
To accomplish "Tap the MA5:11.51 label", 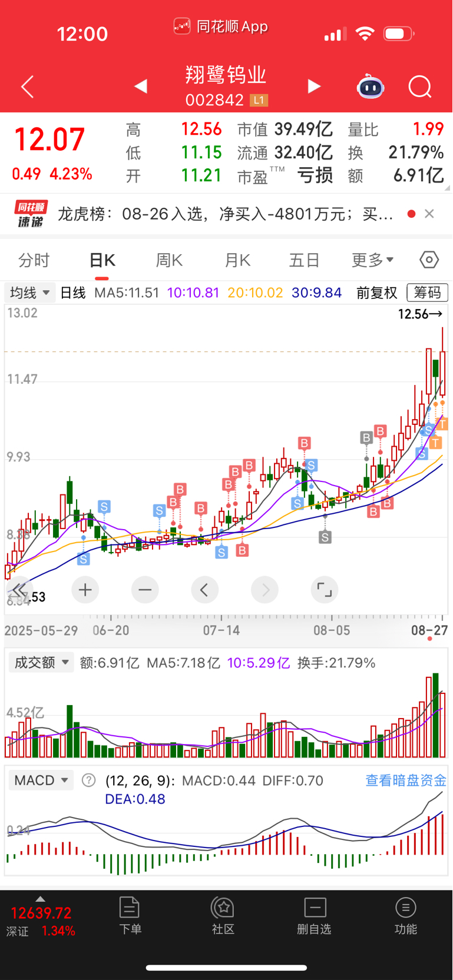I will click(127, 293).
